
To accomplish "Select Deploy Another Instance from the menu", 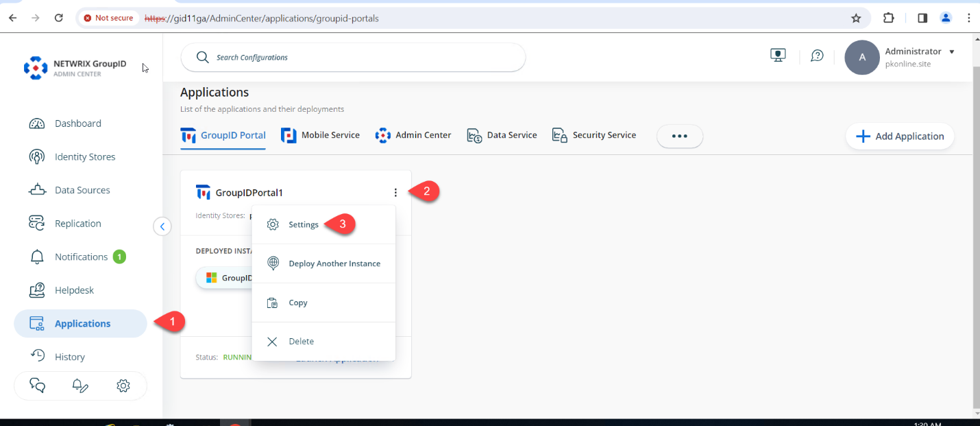I will click(334, 263).
